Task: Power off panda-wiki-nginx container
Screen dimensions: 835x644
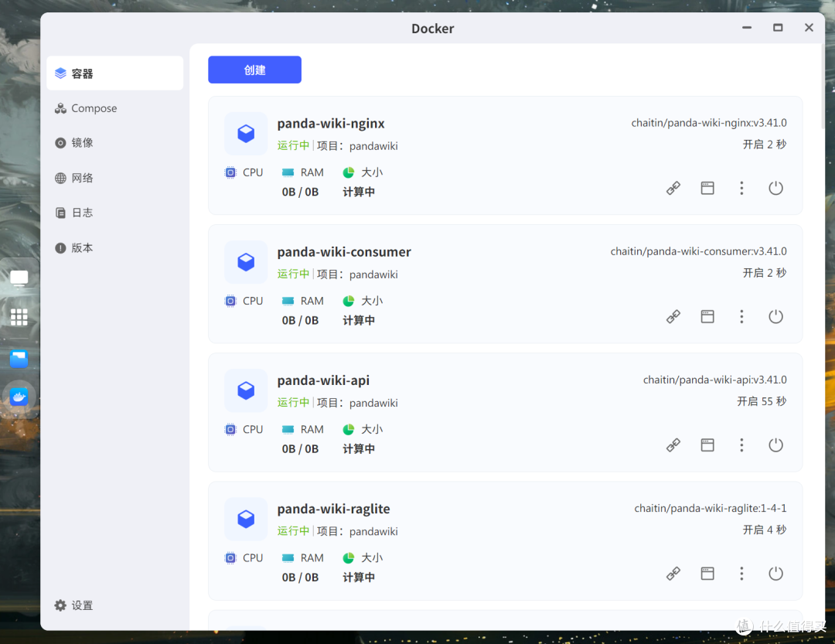Action: pos(775,188)
